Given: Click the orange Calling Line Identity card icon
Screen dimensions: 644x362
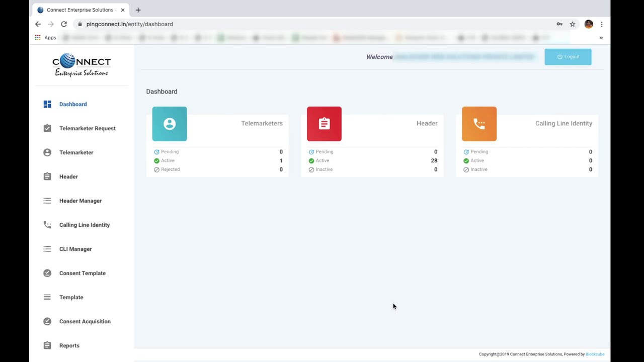Looking at the screenshot, I should point(479,124).
